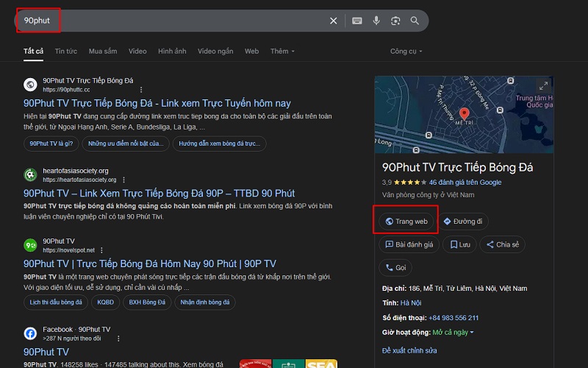Open three-dot menu for Facebook result
The height and width of the screenshot is (368, 588).
[x=118, y=339]
